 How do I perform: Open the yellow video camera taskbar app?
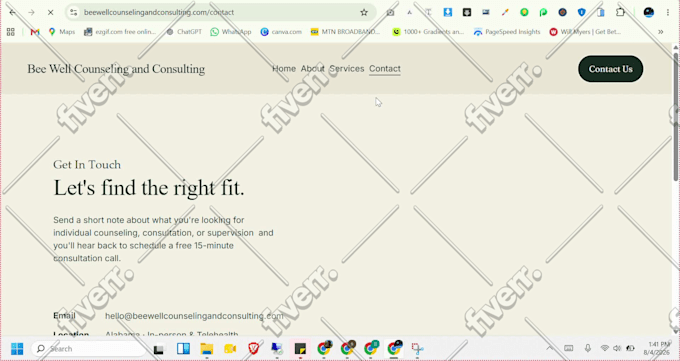(230, 349)
